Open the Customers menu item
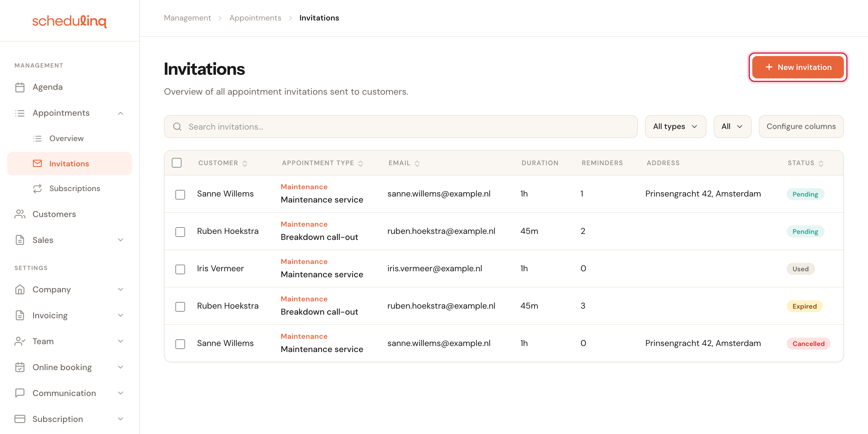868x434 pixels. [69, 214]
